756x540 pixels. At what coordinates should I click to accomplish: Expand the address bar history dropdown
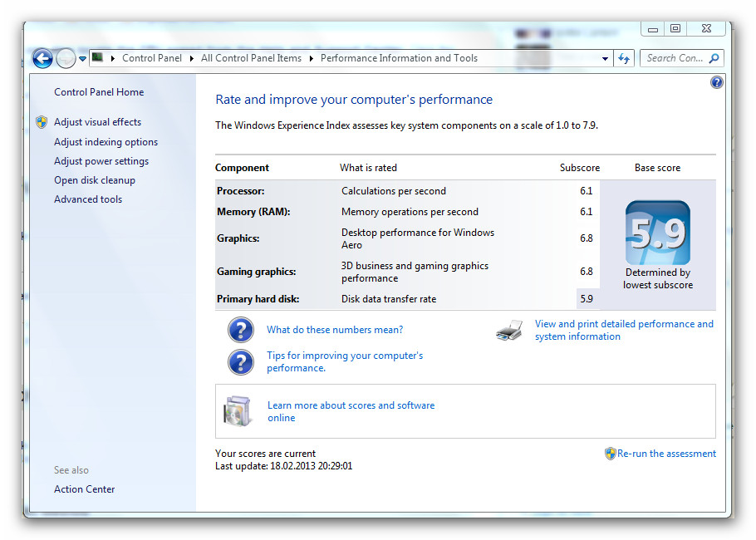[605, 59]
